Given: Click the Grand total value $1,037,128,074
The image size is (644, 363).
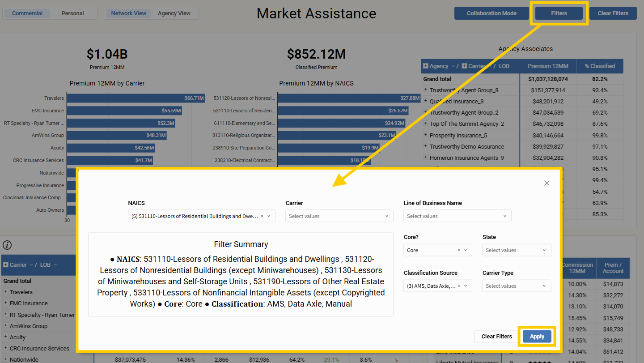Looking at the screenshot, I should pos(548,79).
